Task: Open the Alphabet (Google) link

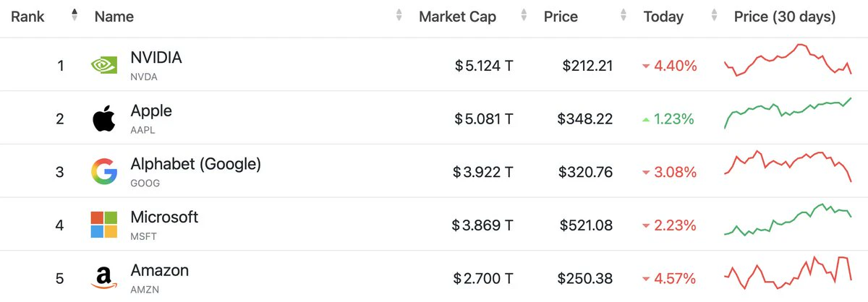Action: point(195,164)
